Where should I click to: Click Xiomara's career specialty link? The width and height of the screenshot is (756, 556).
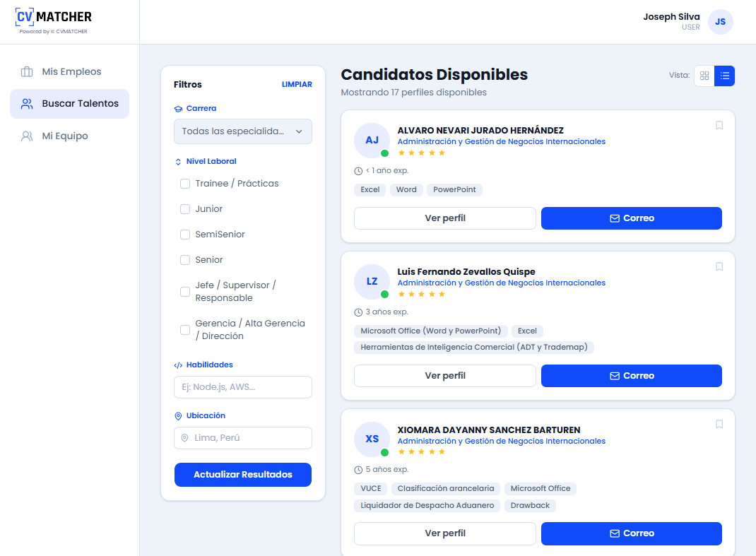502,442
